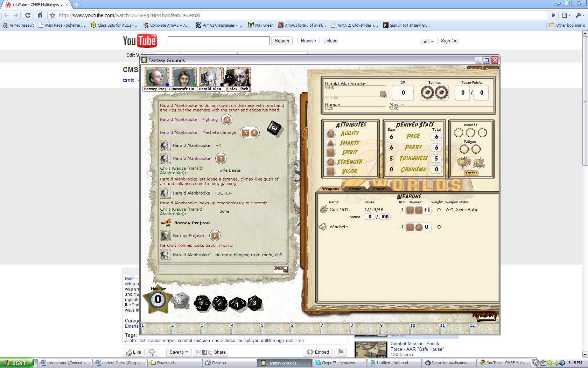
Task: Click the Vigor attribute die
Action: 330,171
